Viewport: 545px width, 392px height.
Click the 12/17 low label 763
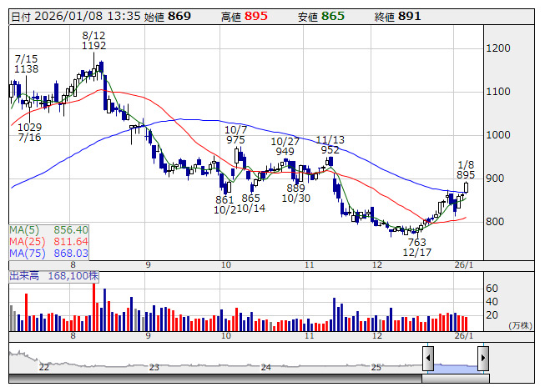pos(416,242)
